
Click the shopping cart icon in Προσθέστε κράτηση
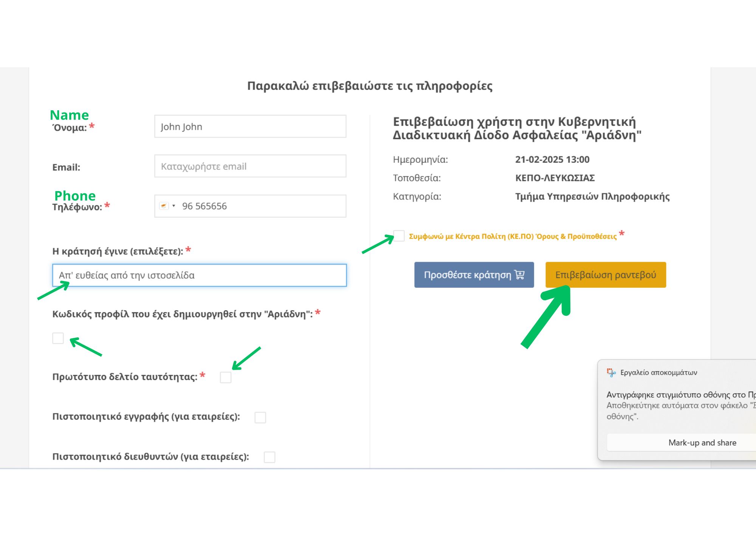click(520, 275)
